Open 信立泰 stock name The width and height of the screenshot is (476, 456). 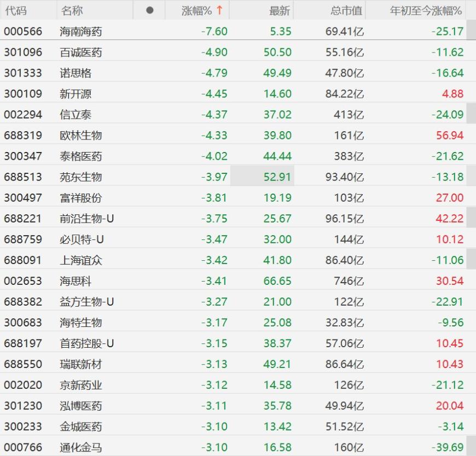pyautogui.click(x=76, y=115)
